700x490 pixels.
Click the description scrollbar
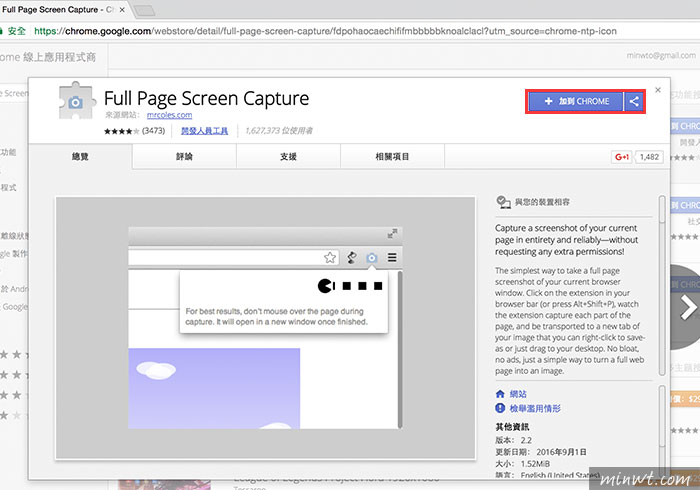point(662,286)
